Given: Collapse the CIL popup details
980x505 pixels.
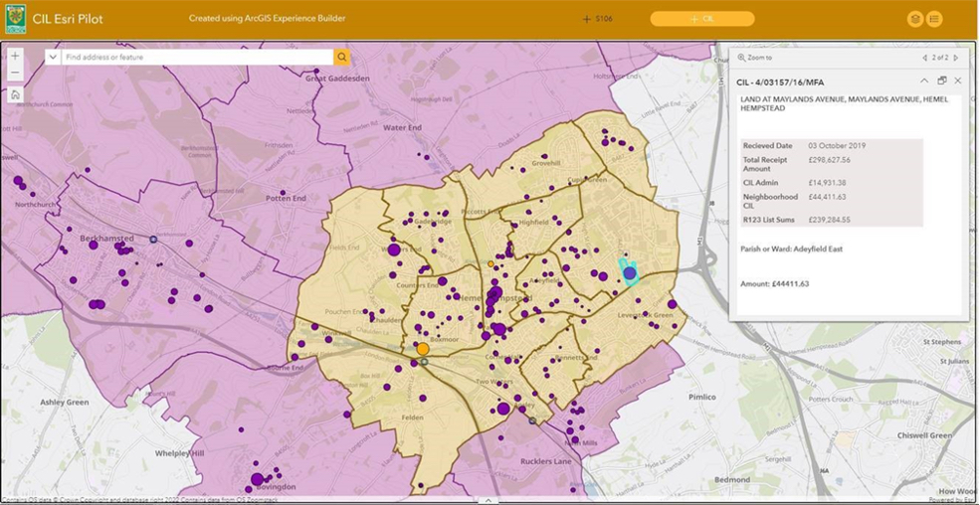Looking at the screenshot, I should 924,82.
